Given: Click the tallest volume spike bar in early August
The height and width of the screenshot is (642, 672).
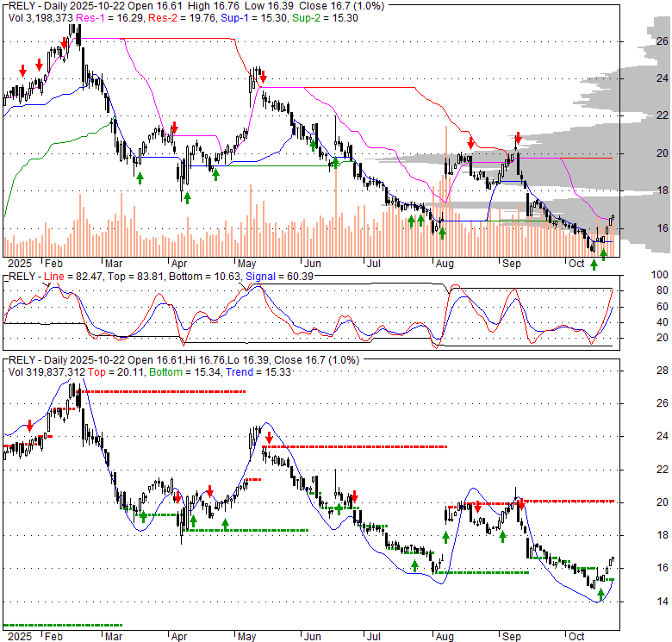Looking at the screenshot, I should [x=446, y=191].
